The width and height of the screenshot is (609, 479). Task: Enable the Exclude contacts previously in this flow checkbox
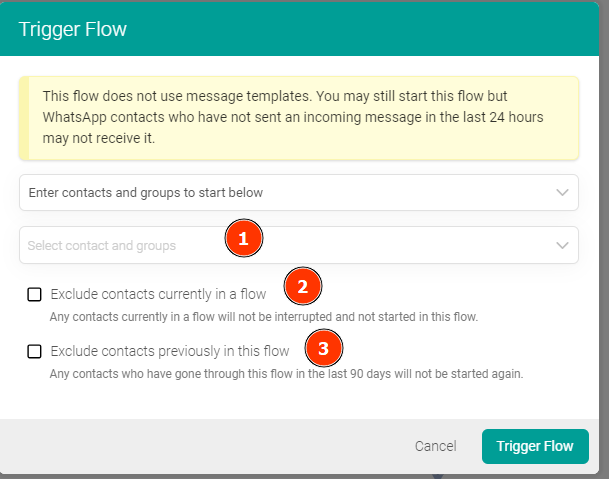(x=35, y=351)
